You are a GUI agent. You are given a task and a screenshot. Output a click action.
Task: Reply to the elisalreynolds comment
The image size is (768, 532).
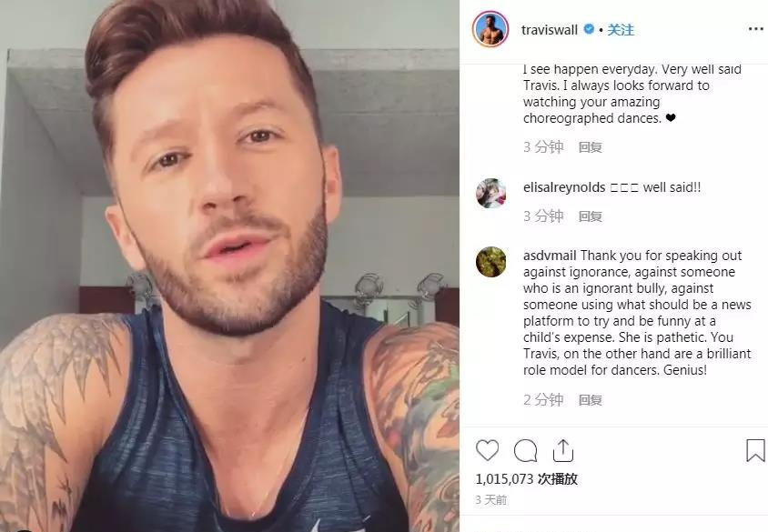pyautogui.click(x=591, y=216)
